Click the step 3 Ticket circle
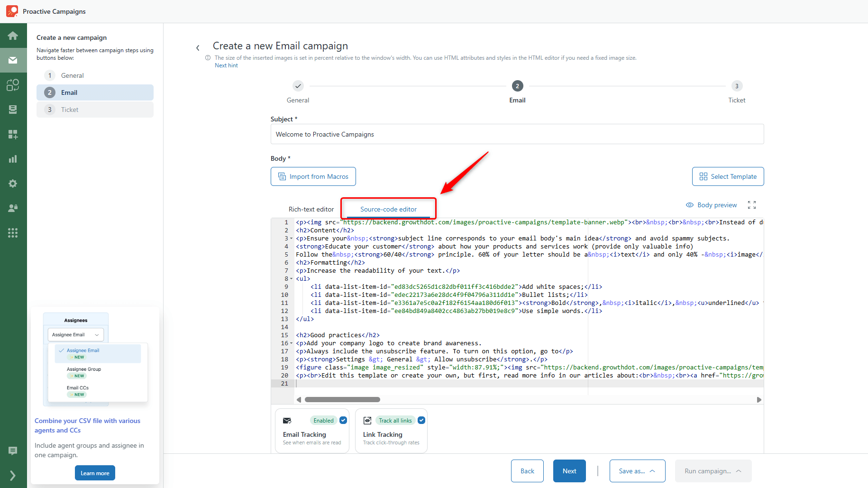 pyautogui.click(x=737, y=86)
